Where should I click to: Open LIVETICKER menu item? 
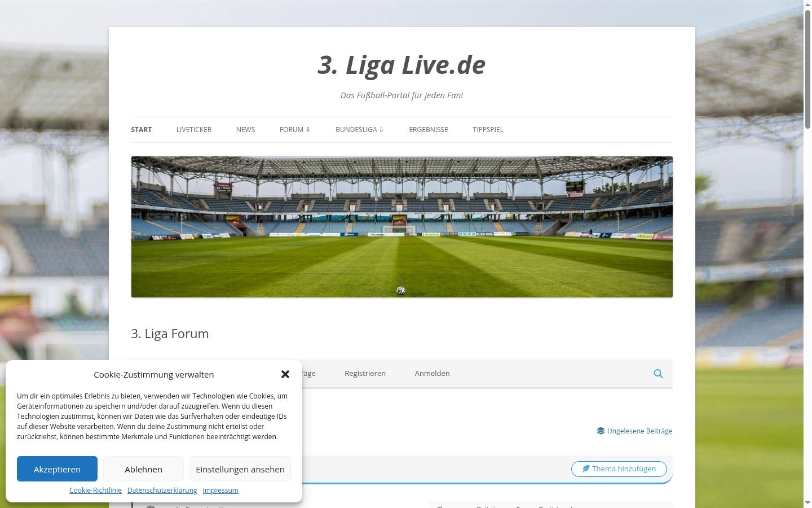click(194, 129)
